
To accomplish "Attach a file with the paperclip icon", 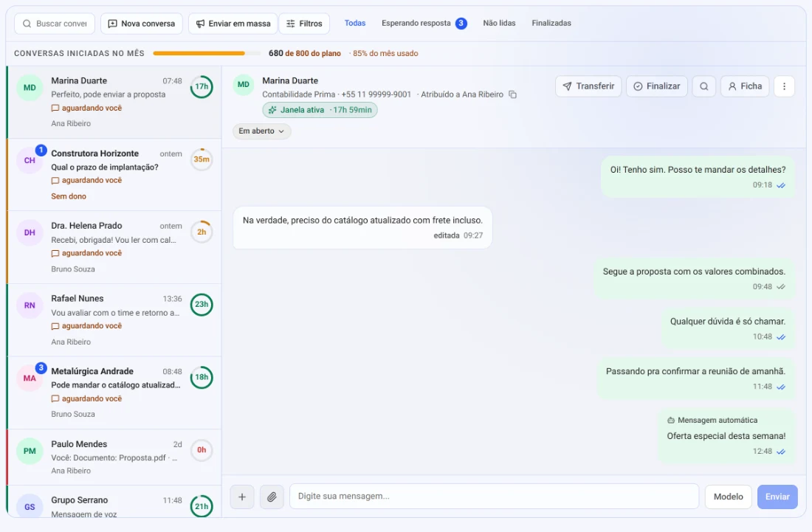I will 272,497.
